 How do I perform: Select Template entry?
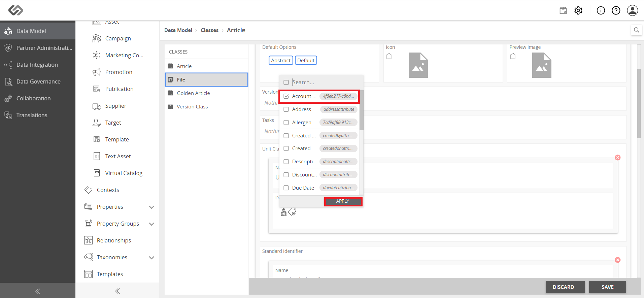coord(118,139)
